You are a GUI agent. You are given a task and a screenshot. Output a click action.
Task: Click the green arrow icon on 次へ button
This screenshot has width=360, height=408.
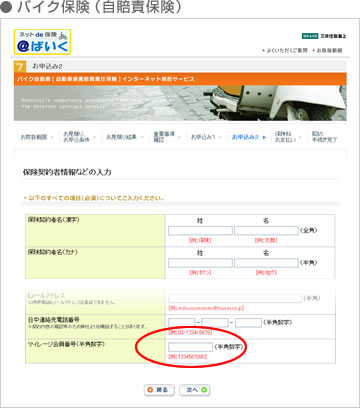pyautogui.click(x=204, y=390)
